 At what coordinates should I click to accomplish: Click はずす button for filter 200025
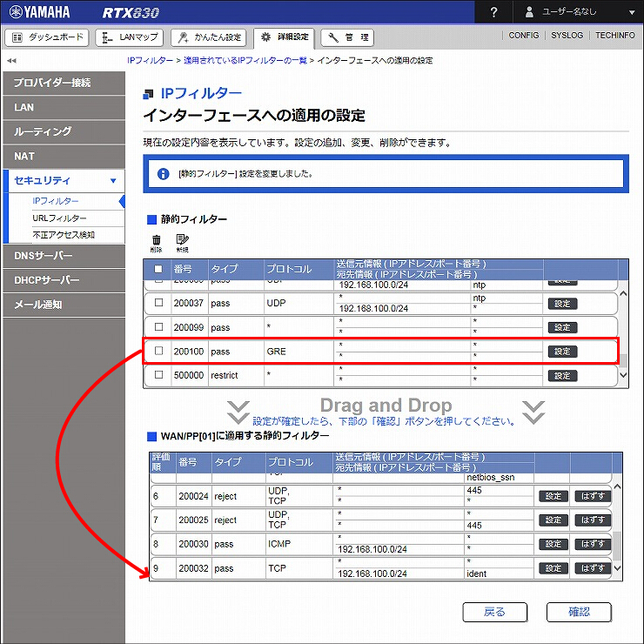593,520
